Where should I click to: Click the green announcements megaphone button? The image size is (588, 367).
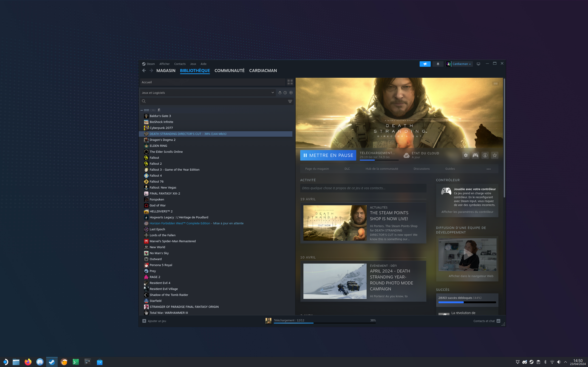click(x=425, y=64)
